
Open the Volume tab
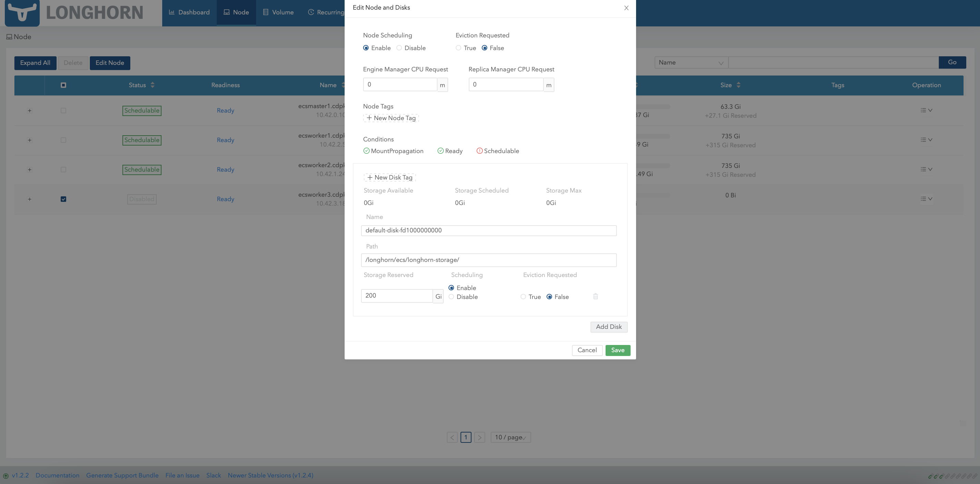click(x=278, y=13)
